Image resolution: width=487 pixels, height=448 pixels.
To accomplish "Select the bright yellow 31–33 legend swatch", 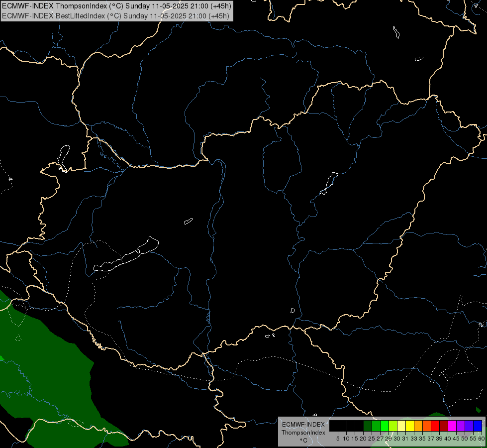I will pos(410,426).
